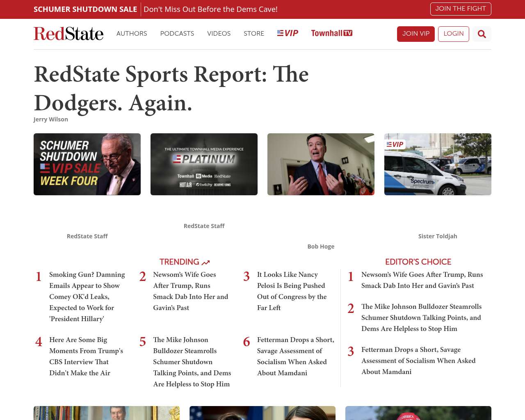Open the VIP flag logo in navigation
Viewport: 525px width, 420px height.
click(x=288, y=33)
